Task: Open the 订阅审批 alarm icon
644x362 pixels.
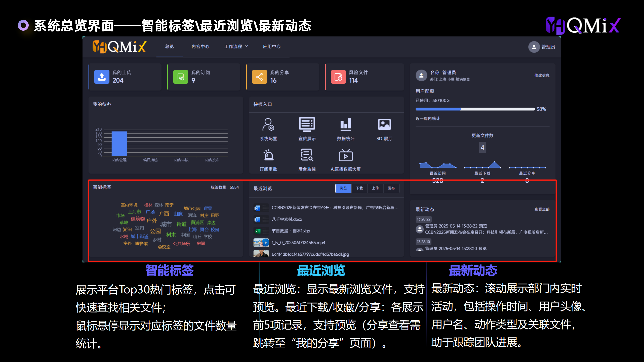Action: pyautogui.click(x=268, y=155)
